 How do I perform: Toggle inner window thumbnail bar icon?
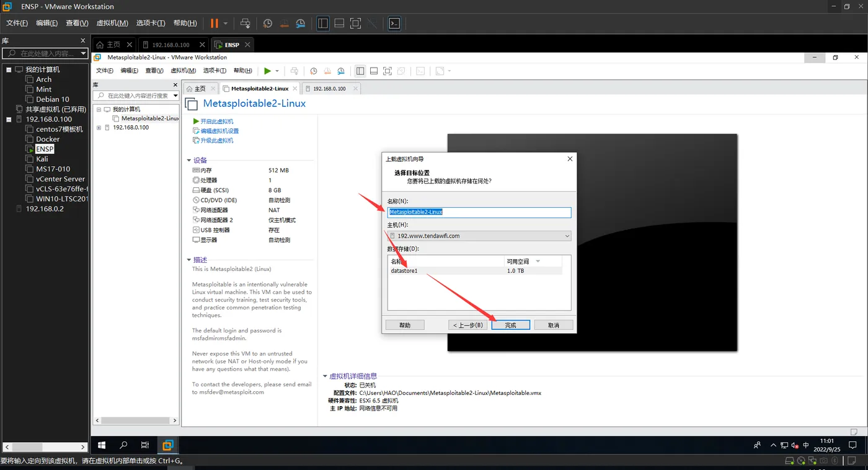click(374, 71)
